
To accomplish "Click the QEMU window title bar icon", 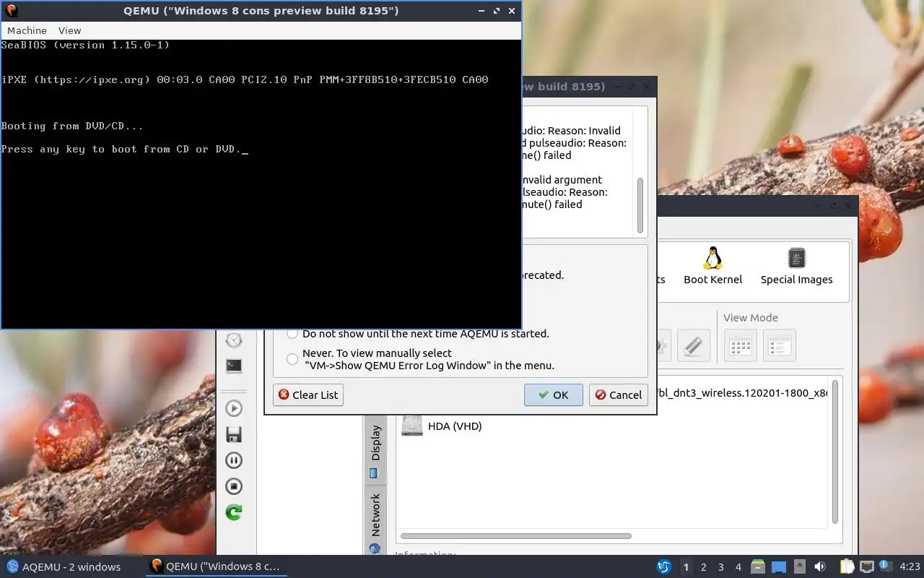I will (x=11, y=11).
